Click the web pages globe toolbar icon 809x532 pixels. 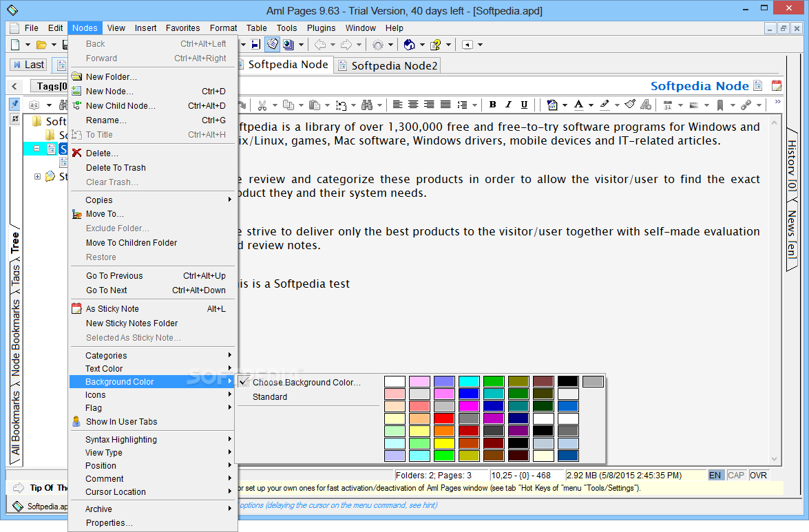pos(288,45)
